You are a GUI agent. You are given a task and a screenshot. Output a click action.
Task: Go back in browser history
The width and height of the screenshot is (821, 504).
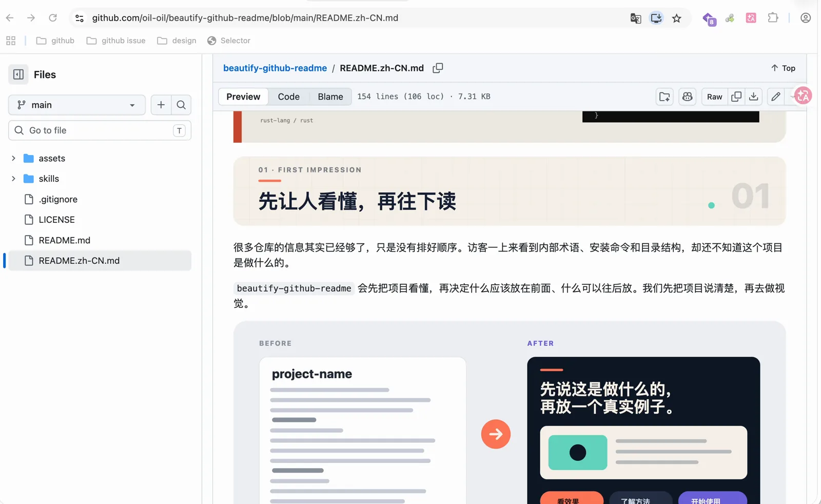[10, 18]
